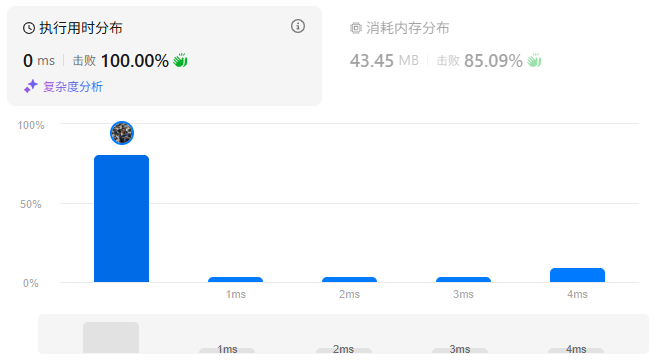Click the info icon in runtime card
The image size is (659, 361).
click(298, 26)
